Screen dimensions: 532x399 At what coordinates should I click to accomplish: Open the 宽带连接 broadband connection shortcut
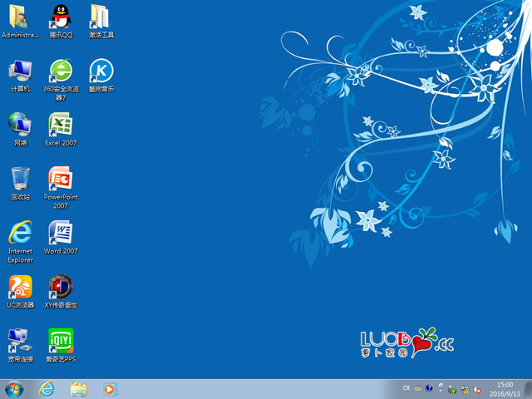20,346
